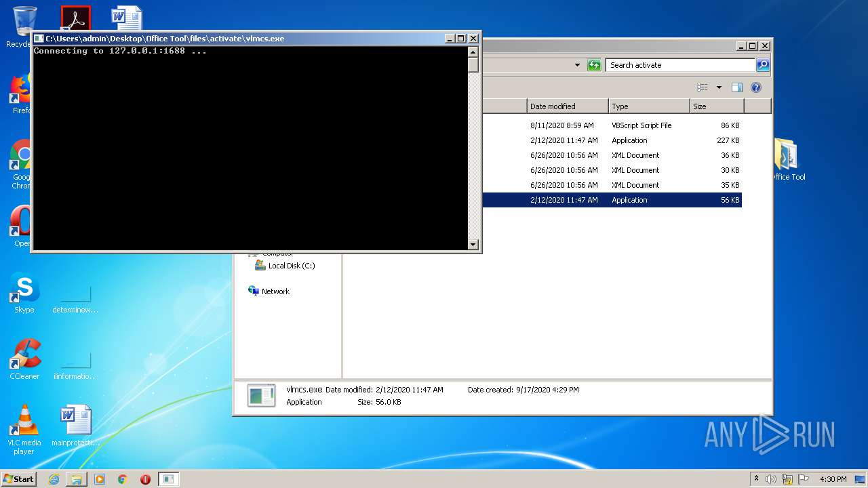Click the console vertical scrollbar thumb
Screen dimensions: 868x488
click(x=473, y=65)
